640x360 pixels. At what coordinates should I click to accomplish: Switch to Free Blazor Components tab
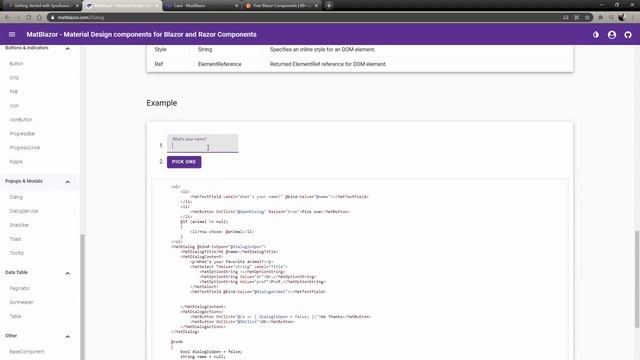281,6
